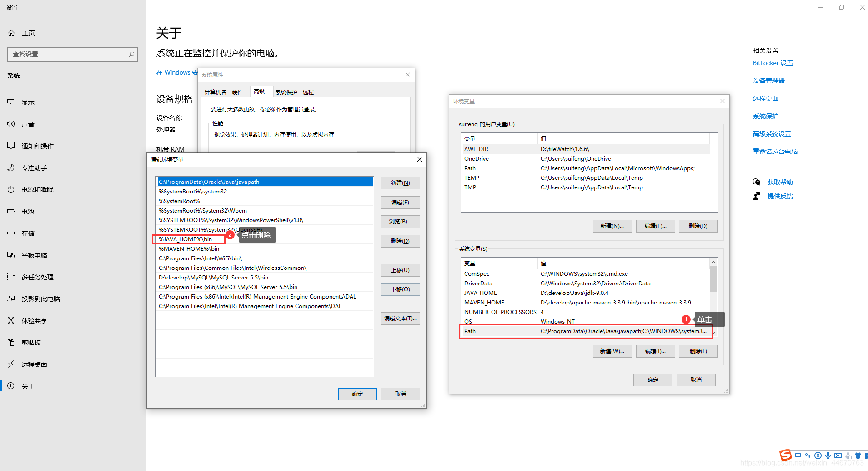The width and height of the screenshot is (868, 471).
Task: Select the ComSpec system variable row
Action: [x=586, y=274]
